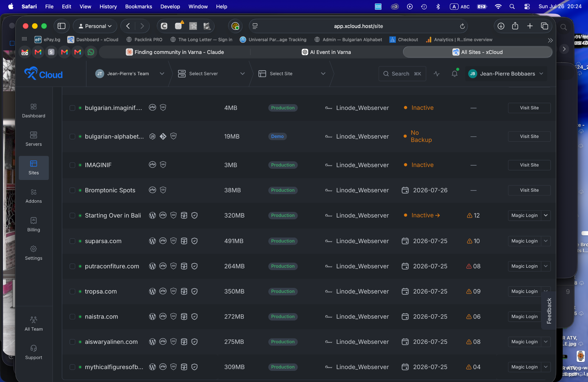Switch to Finding community in Varna tab
Image resolution: width=588 pixels, height=382 pixels.
175,52
